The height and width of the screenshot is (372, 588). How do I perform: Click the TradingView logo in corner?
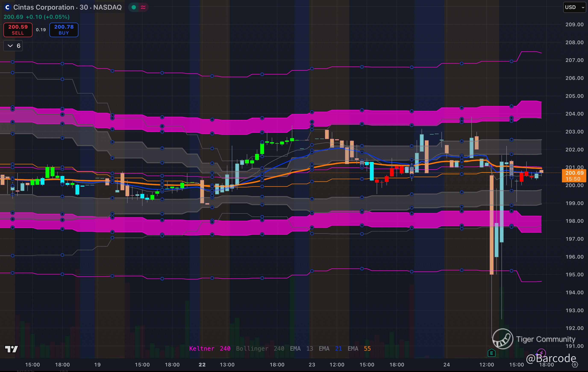12,349
